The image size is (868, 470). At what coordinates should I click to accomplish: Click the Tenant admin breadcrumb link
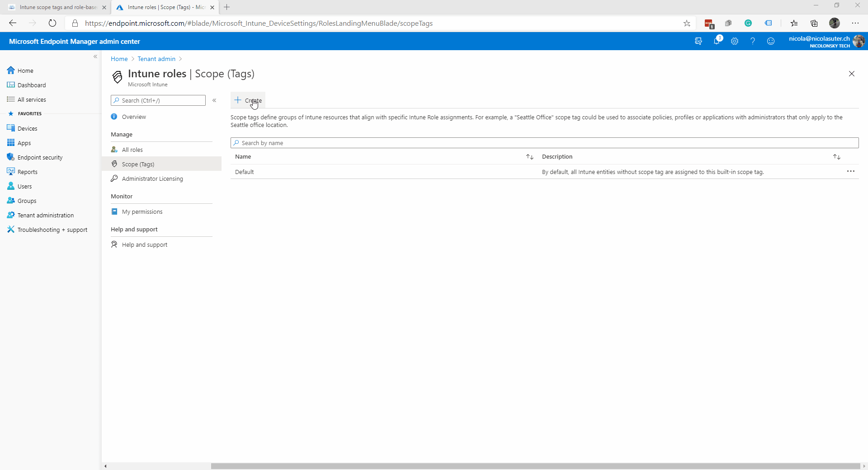[x=156, y=59]
